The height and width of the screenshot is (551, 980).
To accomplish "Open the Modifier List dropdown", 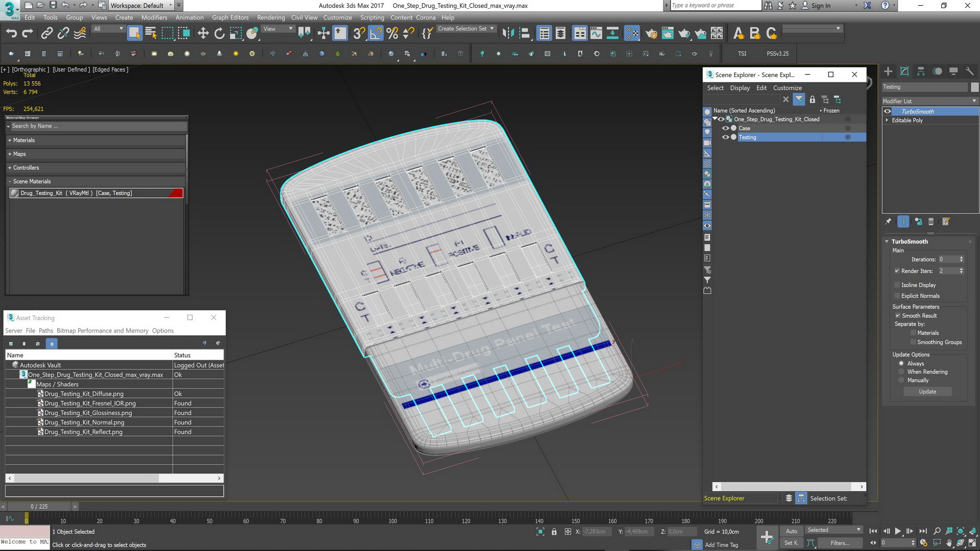I will coord(930,101).
